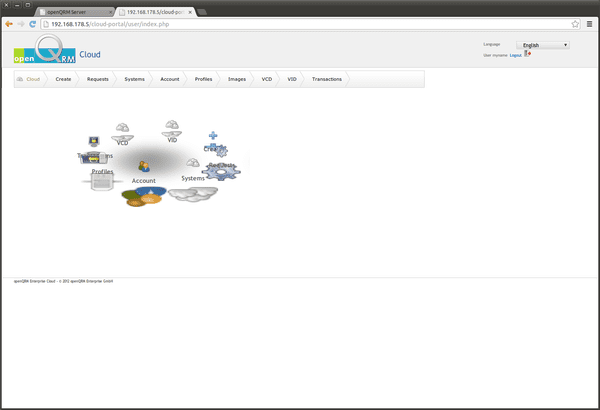Open the Images navigation tab

click(x=237, y=79)
